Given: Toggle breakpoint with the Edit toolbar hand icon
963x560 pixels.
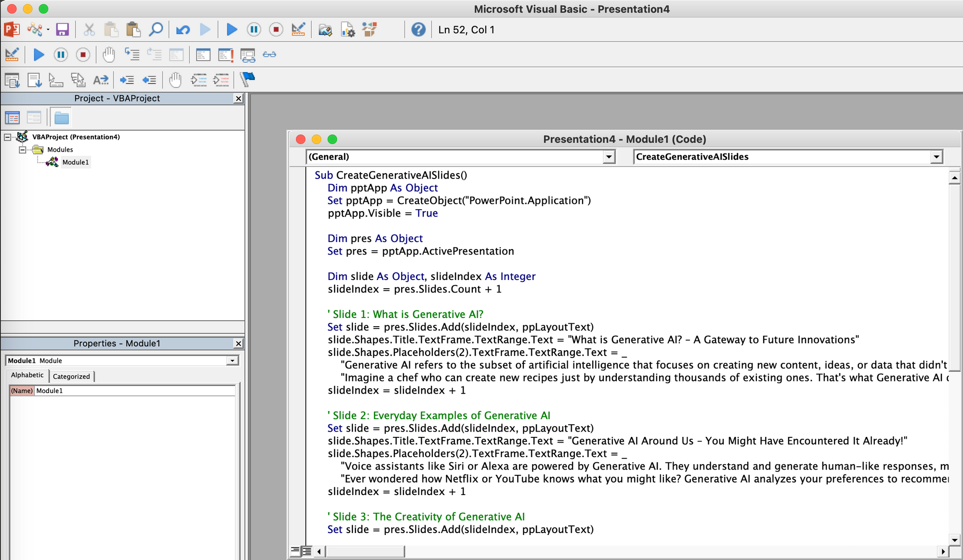Looking at the screenshot, I should (x=175, y=80).
